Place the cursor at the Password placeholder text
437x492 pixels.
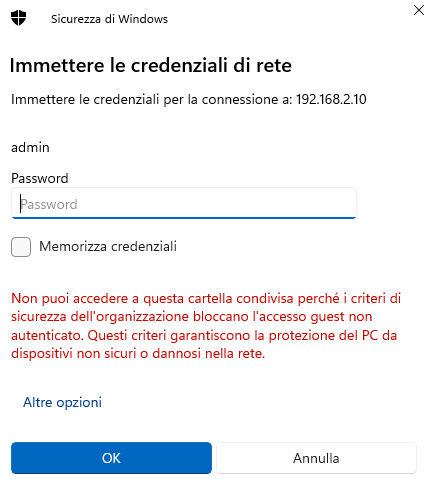point(49,204)
